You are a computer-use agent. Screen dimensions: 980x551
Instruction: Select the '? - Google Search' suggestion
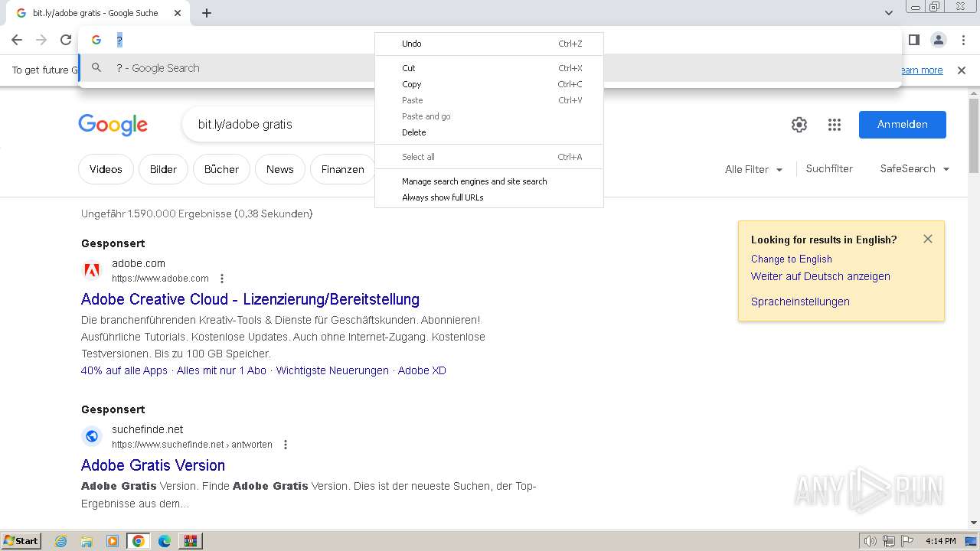point(490,68)
